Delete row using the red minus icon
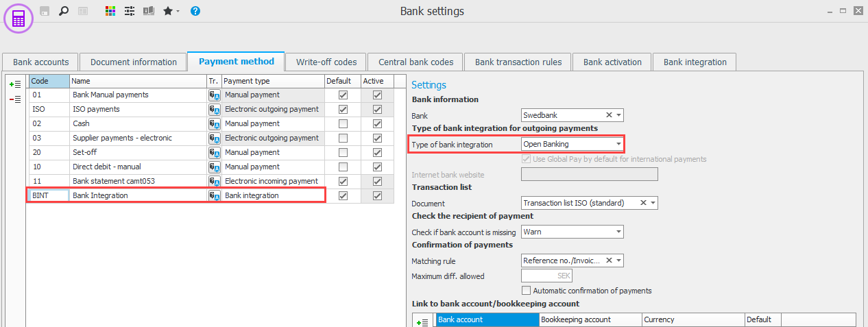Screen dimensions: 868x327 pyautogui.click(x=14, y=99)
